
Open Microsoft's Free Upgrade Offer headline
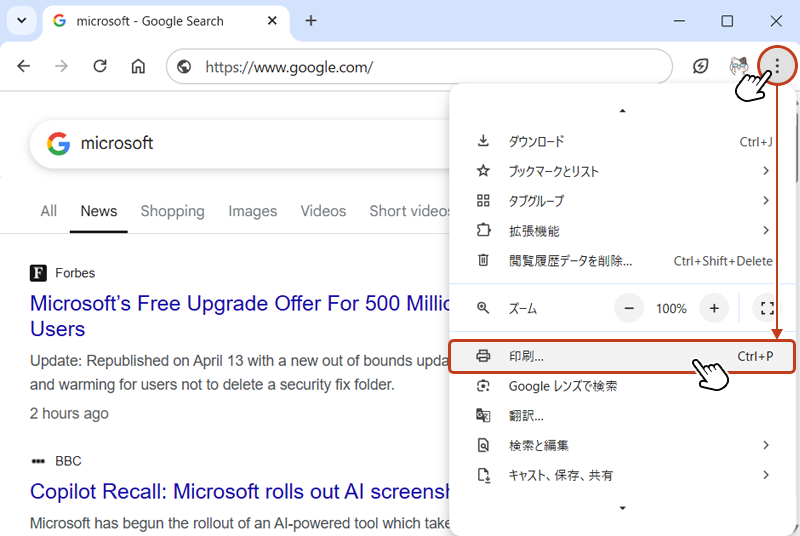click(240, 316)
